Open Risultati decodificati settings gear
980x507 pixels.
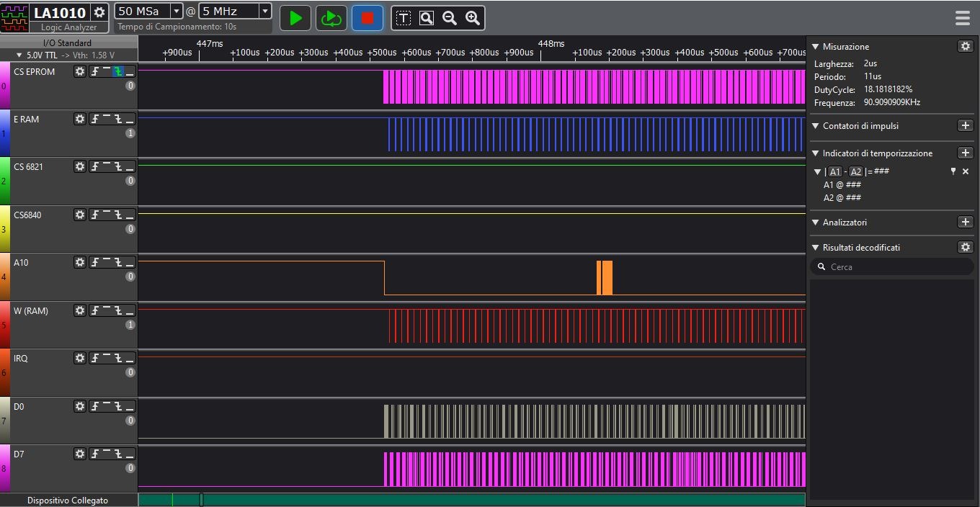coord(965,247)
